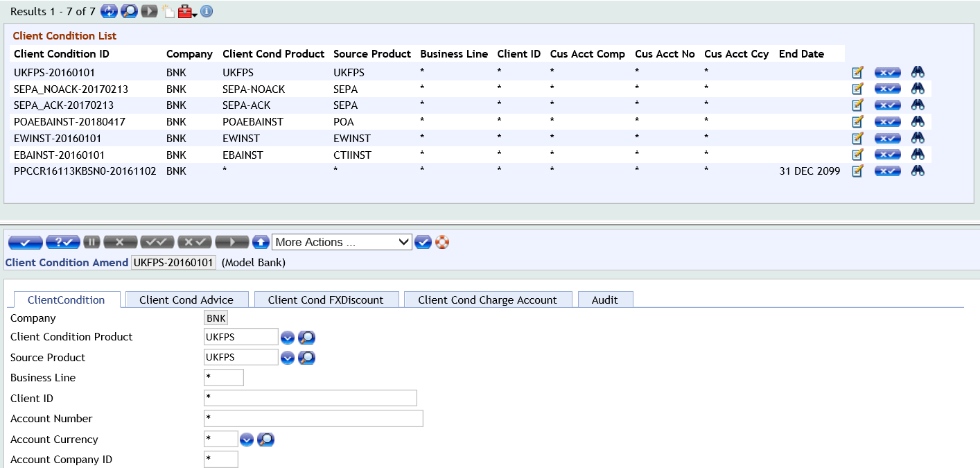Screen dimensions: 980x468
Task: Open the Client Cond FXDiscount tab
Action: [x=326, y=300]
